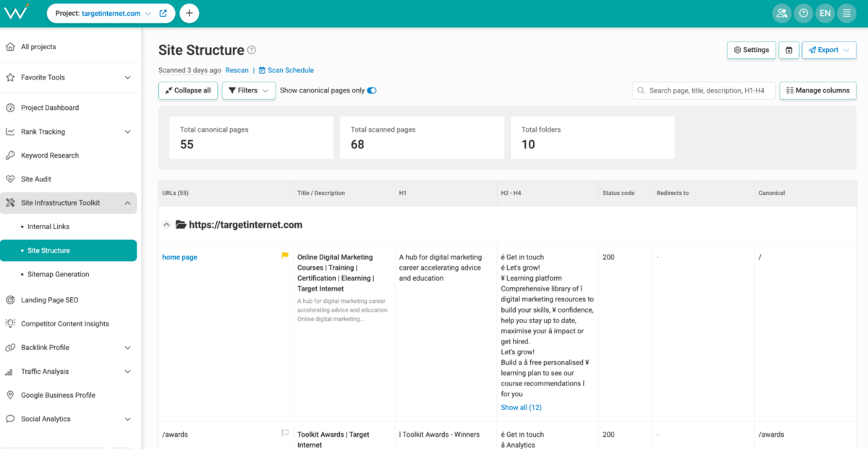Screen dimensions: 868x449
Task: Click the Social Analytics chat icon
Action: coord(10,419)
